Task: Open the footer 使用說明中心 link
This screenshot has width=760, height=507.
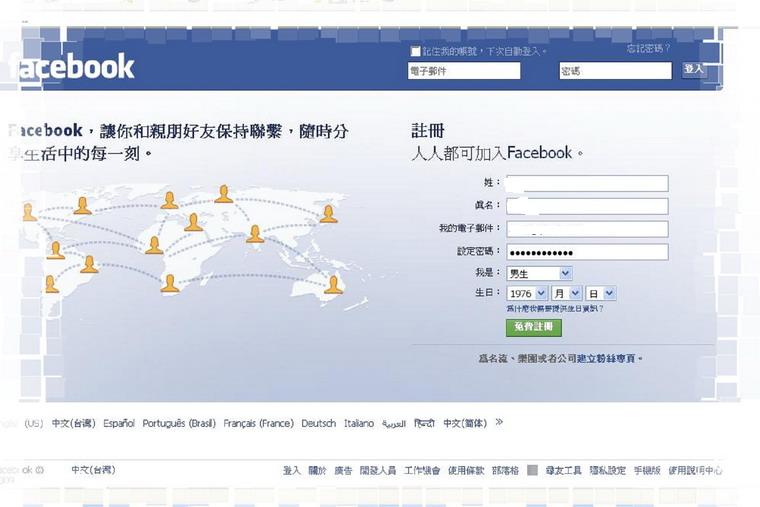Action: point(695,470)
